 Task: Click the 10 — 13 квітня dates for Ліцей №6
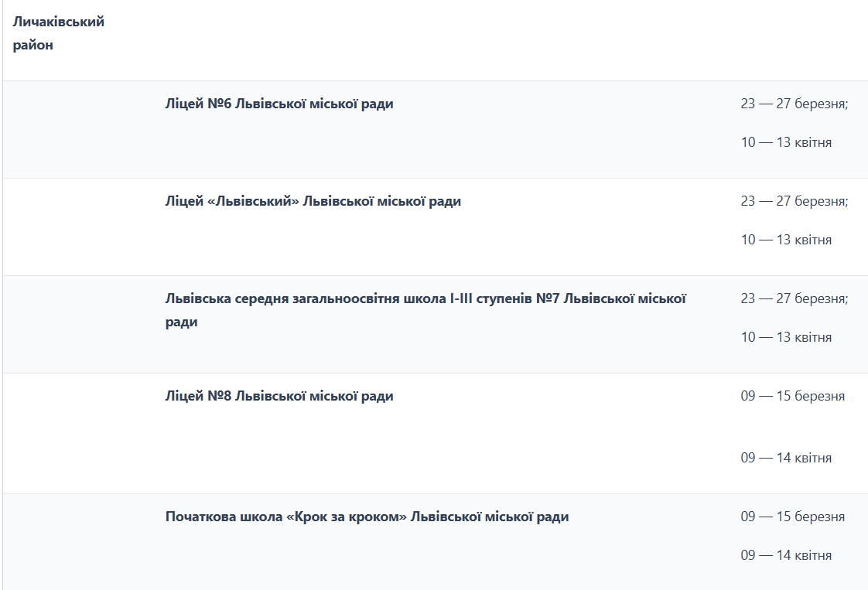pos(786,142)
